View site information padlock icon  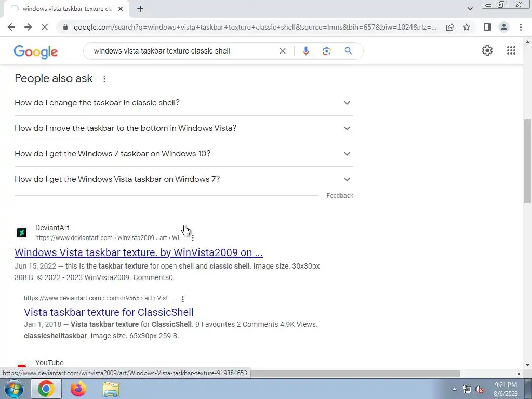pos(65,27)
